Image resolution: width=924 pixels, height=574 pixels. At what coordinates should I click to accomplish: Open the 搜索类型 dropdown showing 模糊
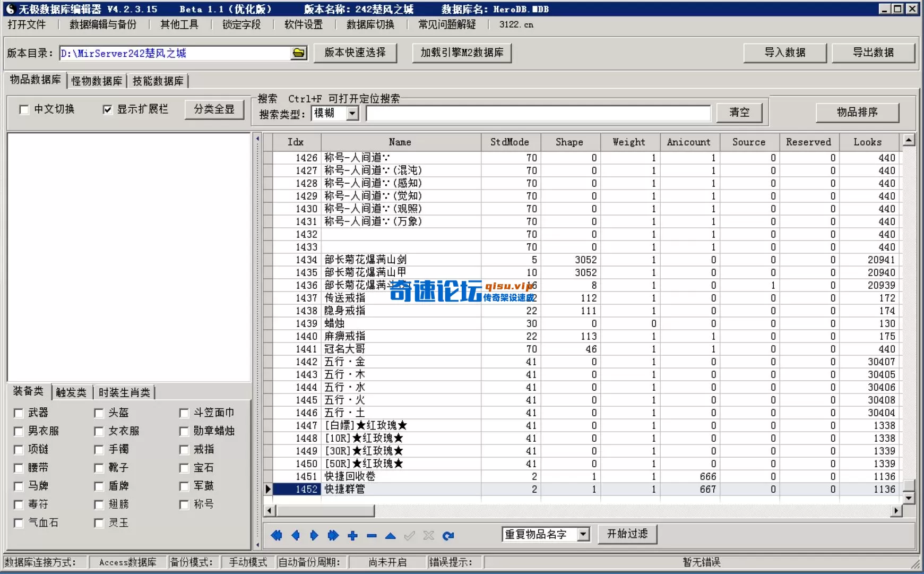352,113
